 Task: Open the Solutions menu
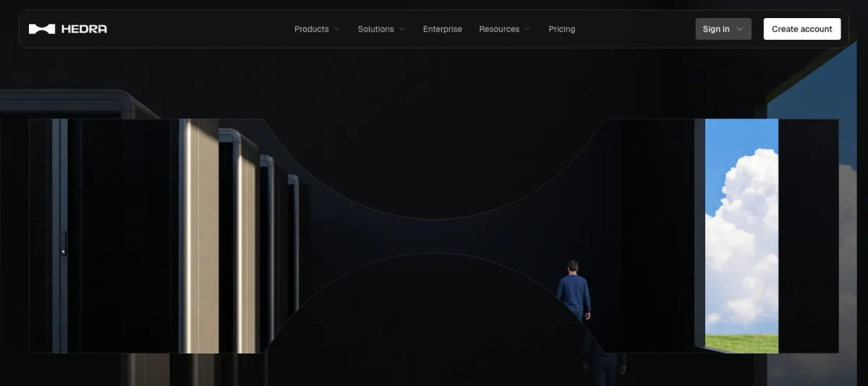pyautogui.click(x=381, y=29)
